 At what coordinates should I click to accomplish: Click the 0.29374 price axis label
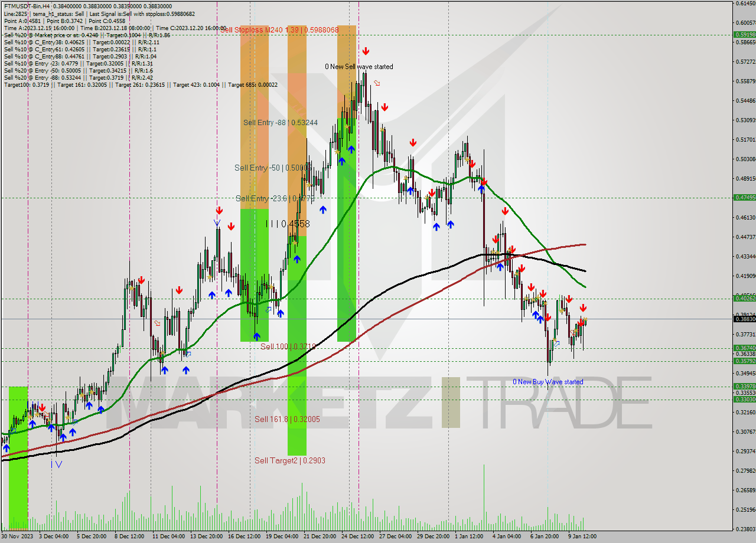tap(746, 451)
